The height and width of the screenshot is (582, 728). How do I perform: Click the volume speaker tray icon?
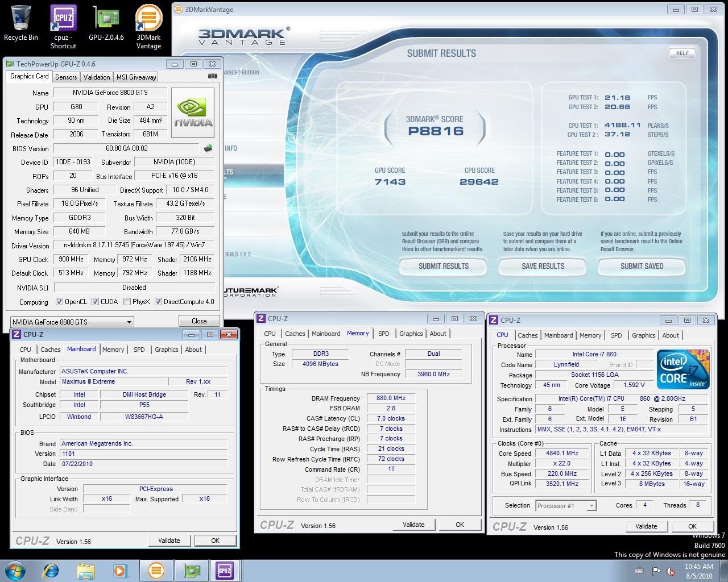tap(671, 571)
